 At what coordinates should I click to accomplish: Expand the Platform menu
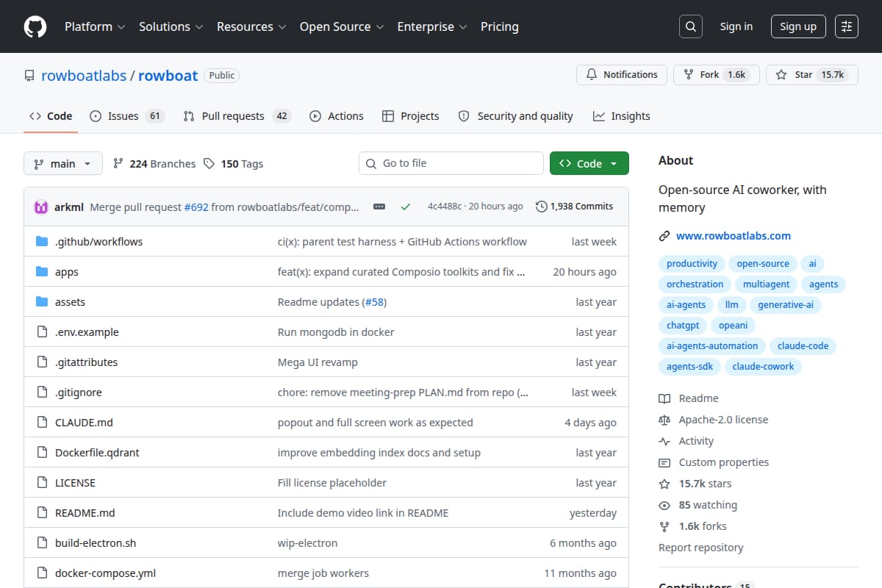[94, 26]
